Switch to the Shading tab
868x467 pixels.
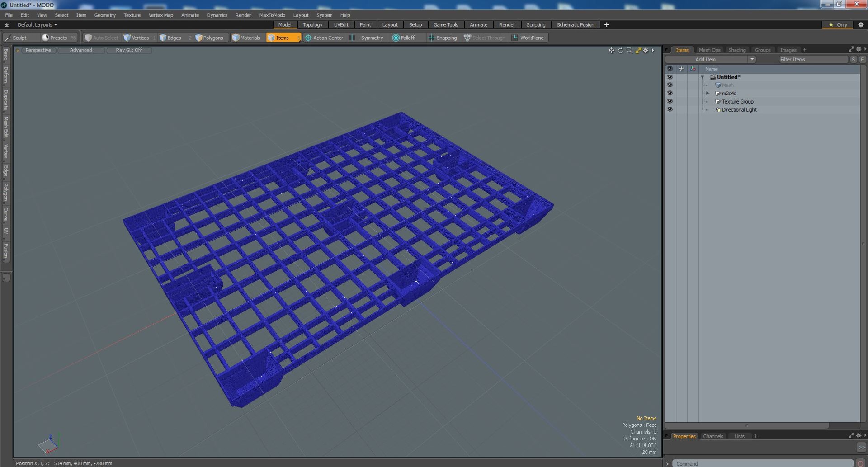(737, 50)
